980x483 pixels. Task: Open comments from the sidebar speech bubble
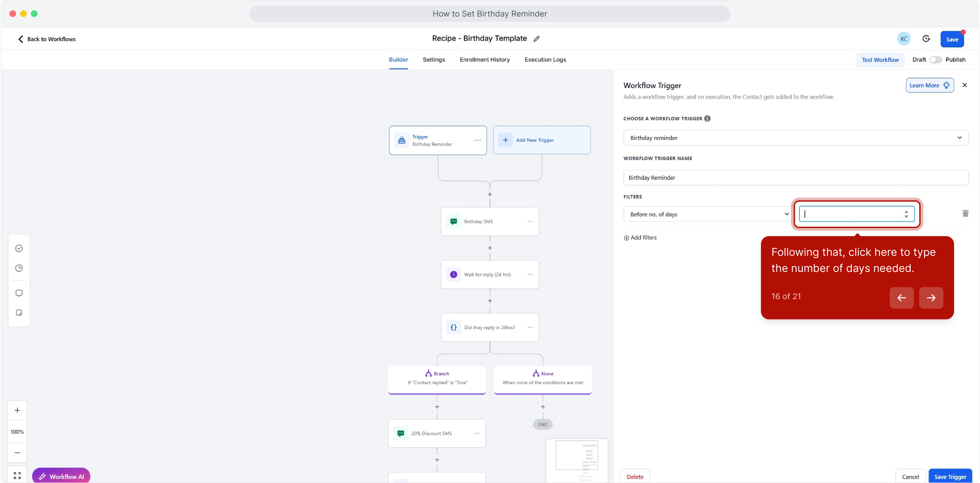point(19,293)
